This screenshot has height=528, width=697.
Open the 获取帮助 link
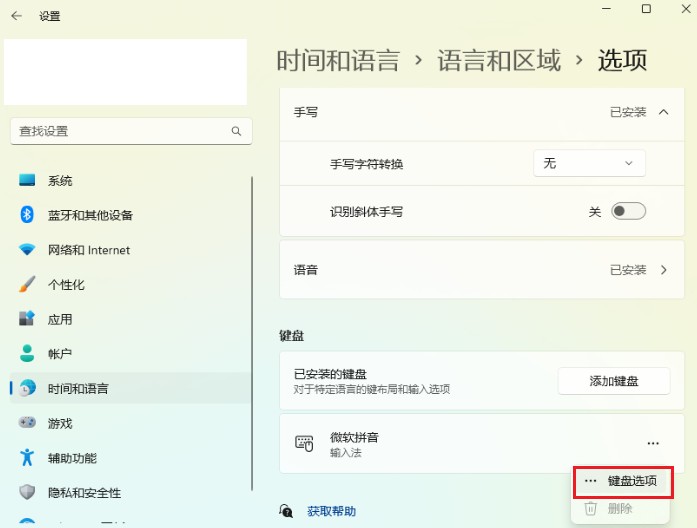click(331, 511)
